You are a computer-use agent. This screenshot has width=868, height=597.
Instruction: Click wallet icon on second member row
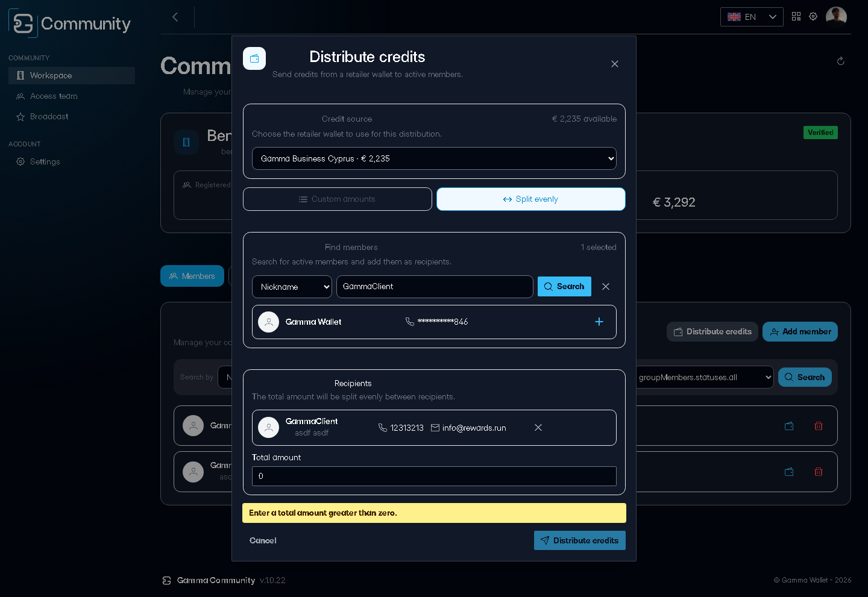pyautogui.click(x=789, y=472)
